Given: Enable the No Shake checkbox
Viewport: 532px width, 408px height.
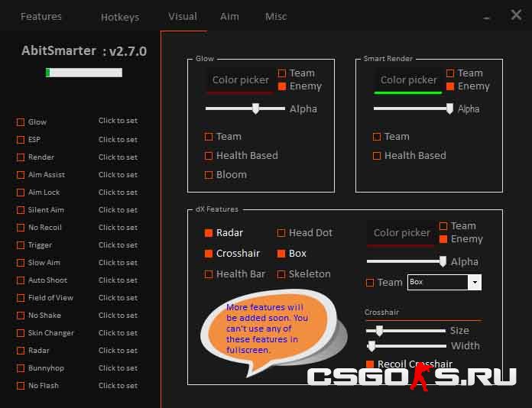Looking at the screenshot, I should [21, 316].
